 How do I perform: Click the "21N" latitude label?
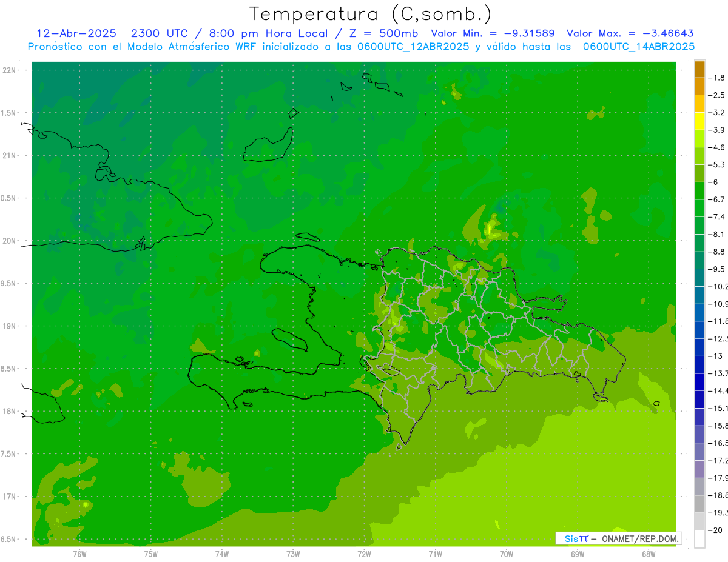tap(10, 156)
